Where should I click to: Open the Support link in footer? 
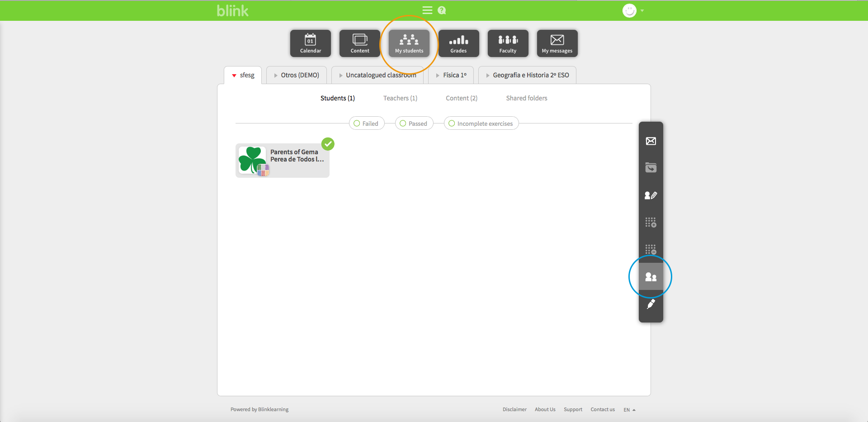coord(573,409)
